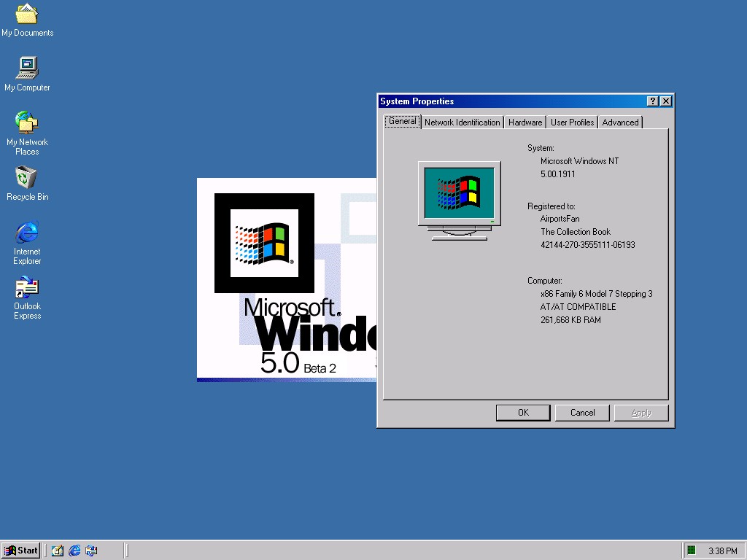Screen dimensions: 747x560
Task: Switch to the General tab
Action: pyautogui.click(x=403, y=122)
